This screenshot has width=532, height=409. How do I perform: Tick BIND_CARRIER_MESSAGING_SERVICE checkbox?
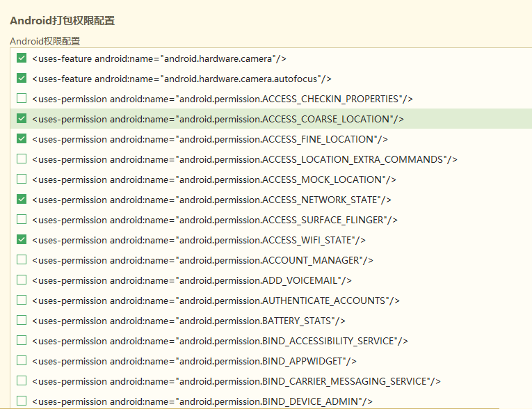point(22,380)
